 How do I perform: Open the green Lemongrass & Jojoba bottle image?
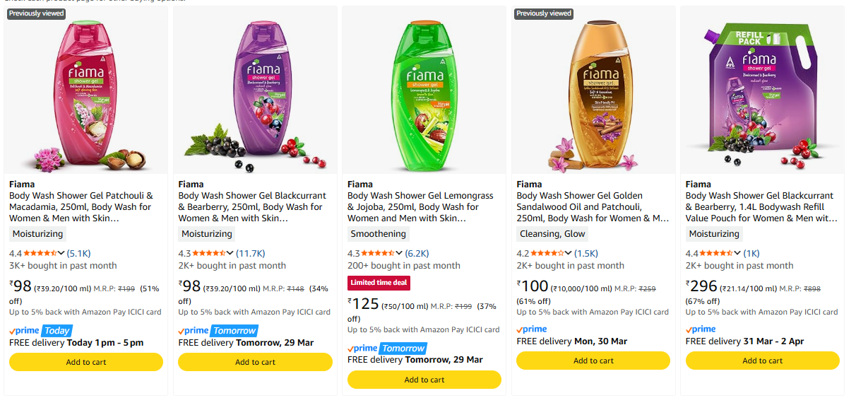[x=424, y=90]
